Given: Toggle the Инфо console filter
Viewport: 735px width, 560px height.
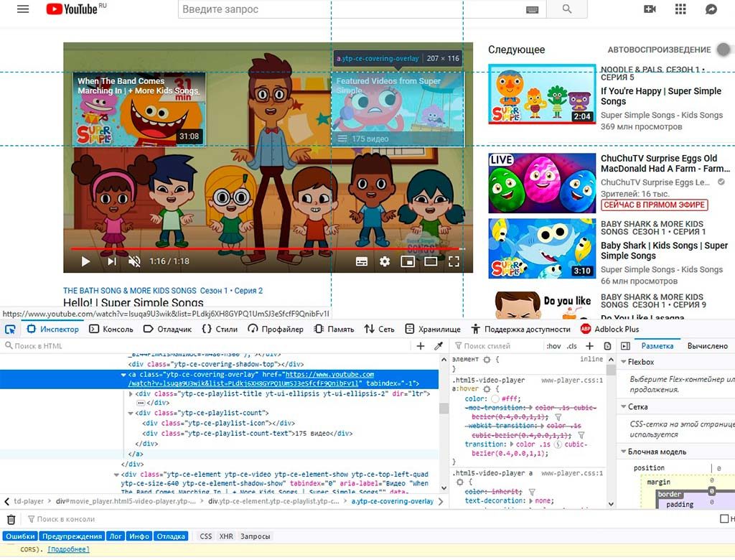Looking at the screenshot, I should point(139,536).
